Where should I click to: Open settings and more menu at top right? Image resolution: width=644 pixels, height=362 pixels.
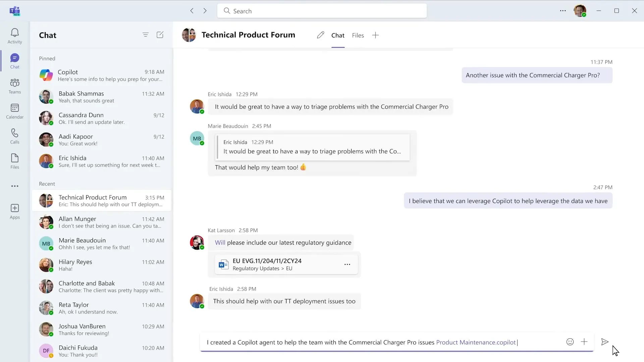pyautogui.click(x=562, y=10)
